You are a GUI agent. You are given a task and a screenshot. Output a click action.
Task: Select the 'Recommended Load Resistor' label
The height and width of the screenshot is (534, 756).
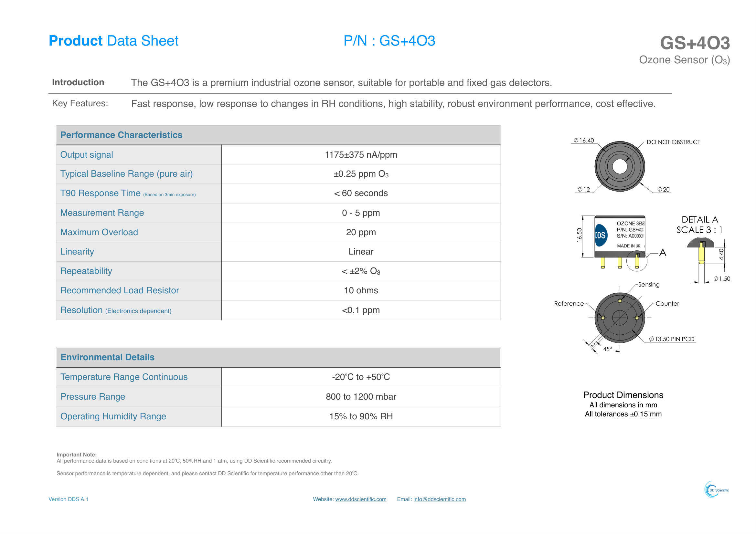120,290
